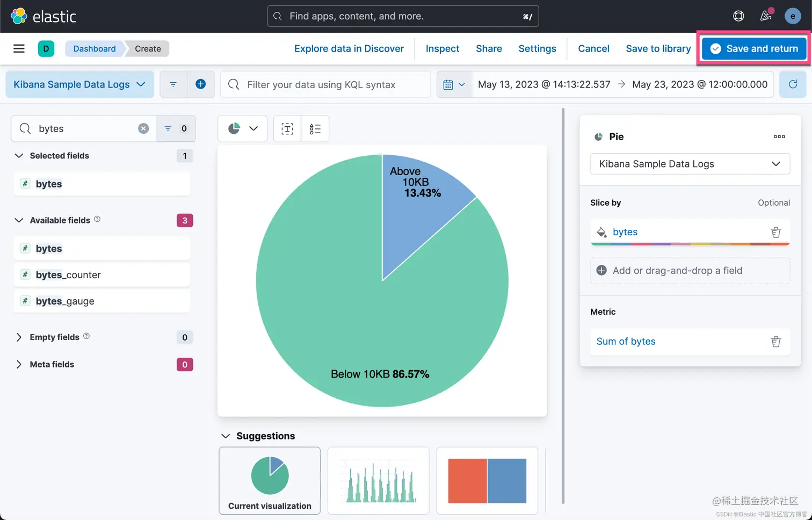The height and width of the screenshot is (520, 812).
Task: Collapse the Selected fields section
Action: tap(19, 156)
